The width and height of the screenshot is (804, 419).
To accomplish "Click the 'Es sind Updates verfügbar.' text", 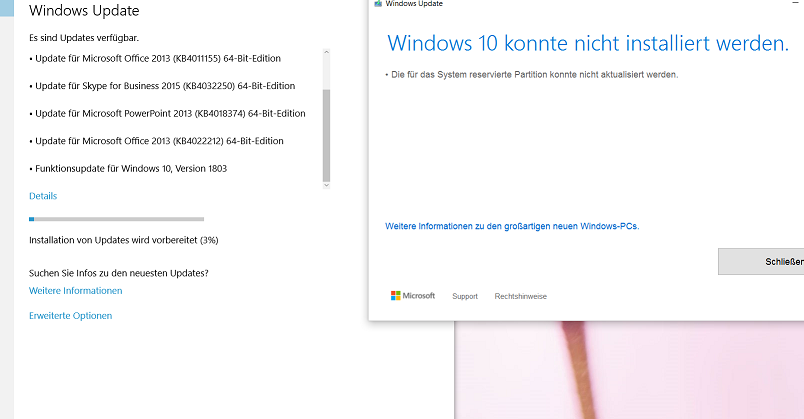I will 84,38.
